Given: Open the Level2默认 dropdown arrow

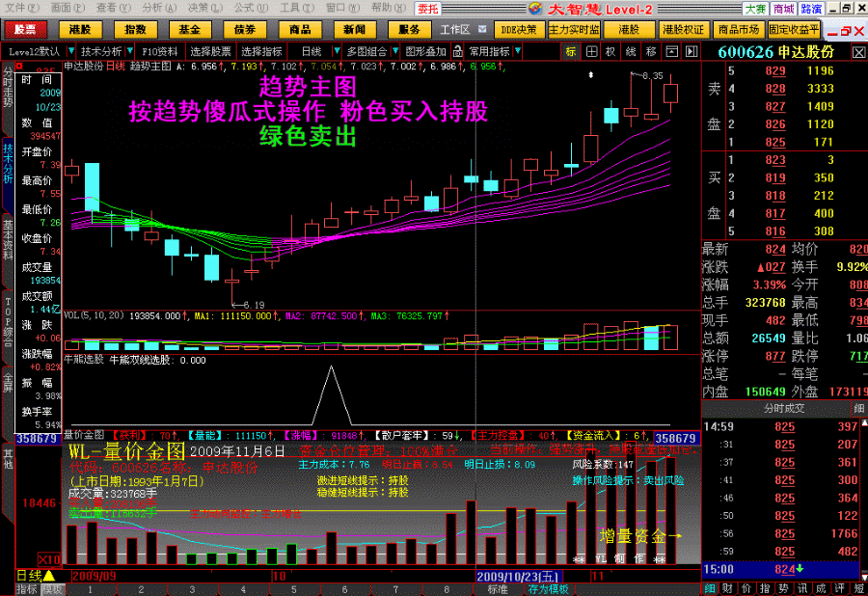Looking at the screenshot, I should pos(70,51).
